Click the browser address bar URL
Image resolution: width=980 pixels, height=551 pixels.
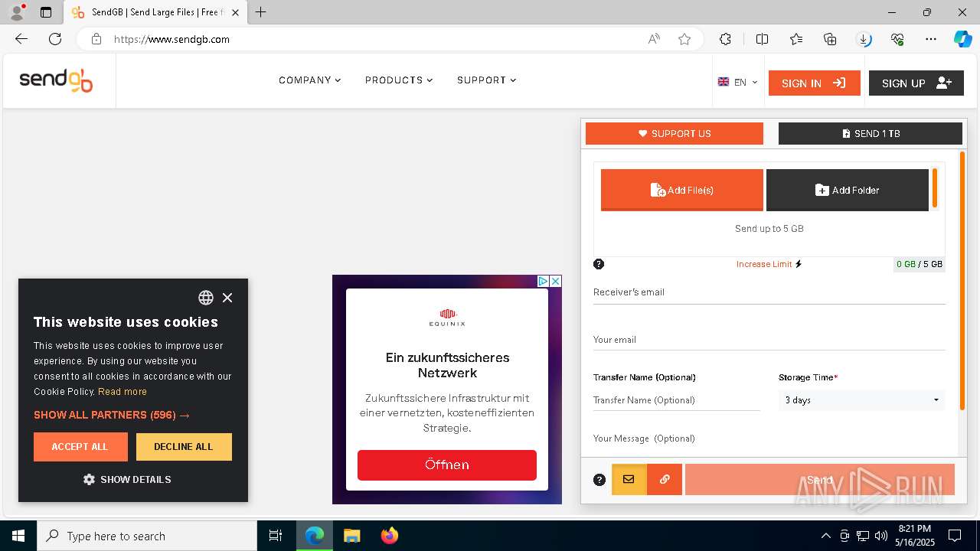click(171, 39)
